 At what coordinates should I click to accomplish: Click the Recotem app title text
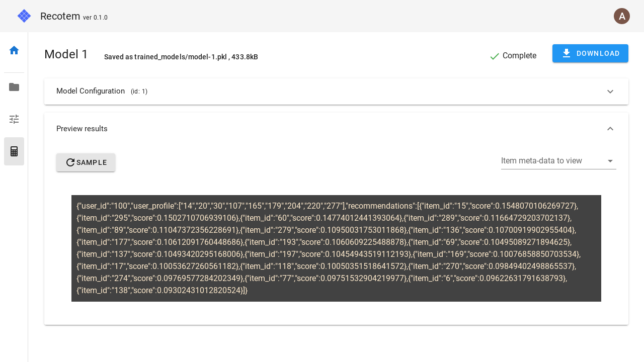tap(60, 16)
